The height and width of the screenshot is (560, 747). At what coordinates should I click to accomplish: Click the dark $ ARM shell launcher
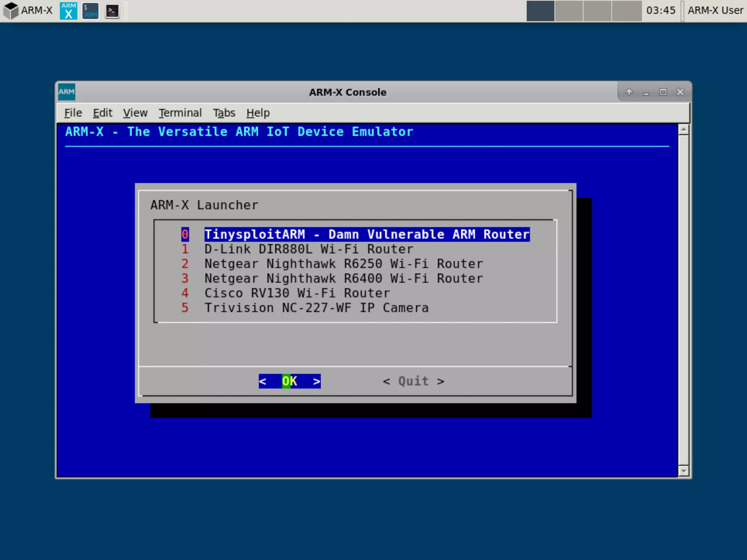point(90,11)
